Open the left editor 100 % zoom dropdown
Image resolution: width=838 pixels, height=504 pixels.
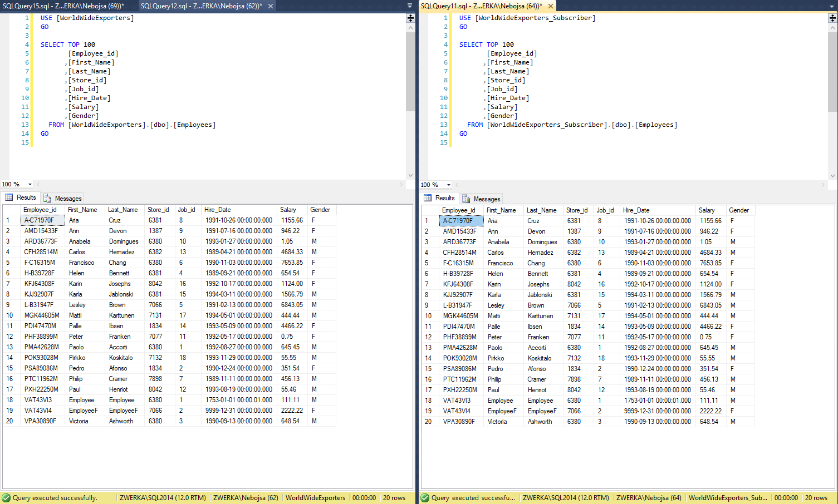(x=30, y=184)
